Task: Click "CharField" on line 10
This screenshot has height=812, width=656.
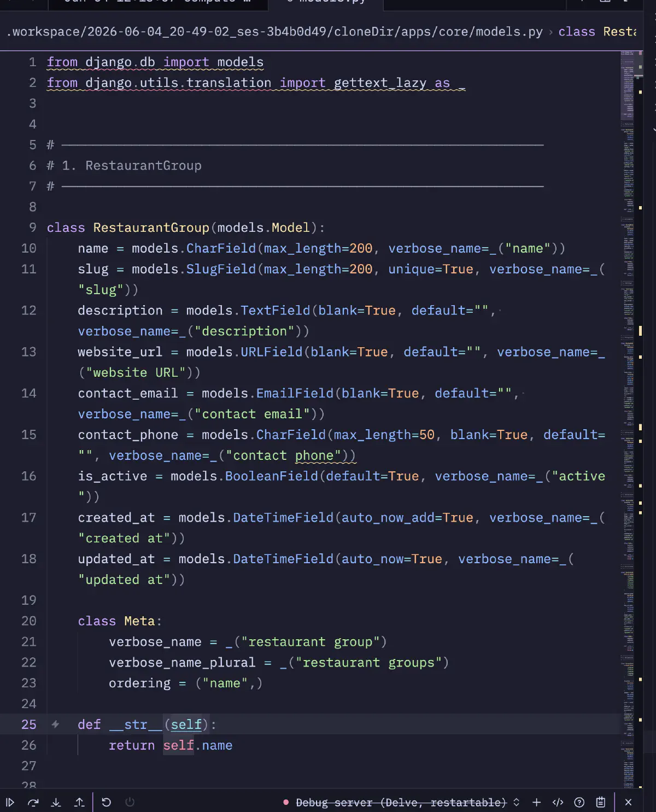Action: (x=221, y=248)
